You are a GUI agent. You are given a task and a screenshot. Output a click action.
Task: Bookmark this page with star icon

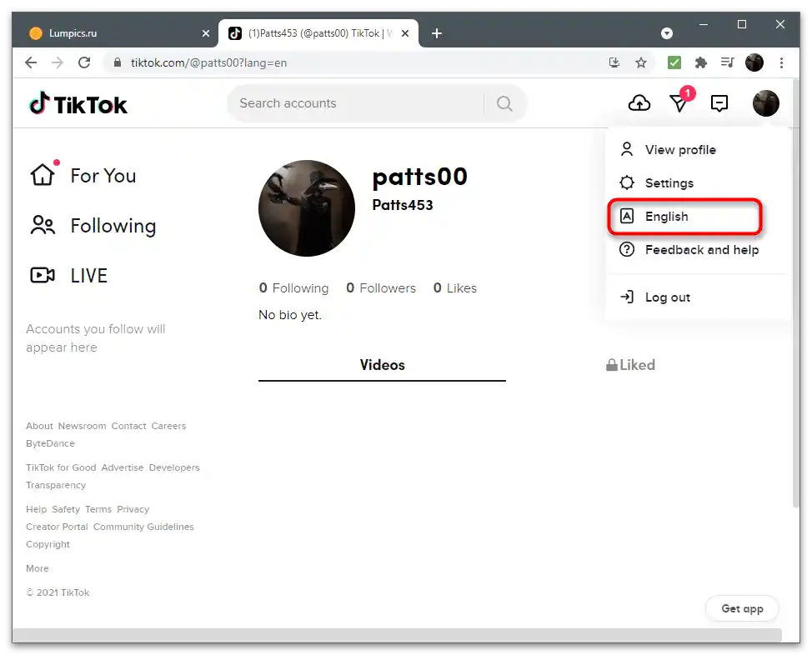[641, 62]
